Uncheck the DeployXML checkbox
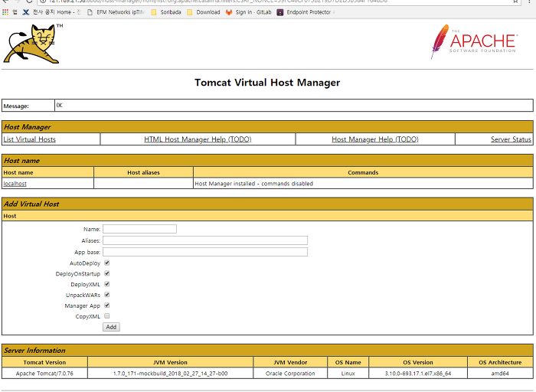 tap(107, 284)
